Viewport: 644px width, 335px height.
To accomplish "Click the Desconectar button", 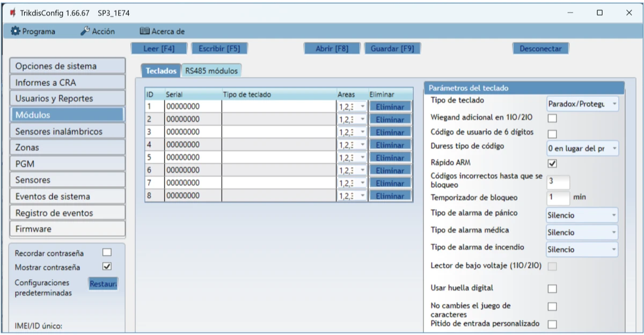I will click(540, 48).
